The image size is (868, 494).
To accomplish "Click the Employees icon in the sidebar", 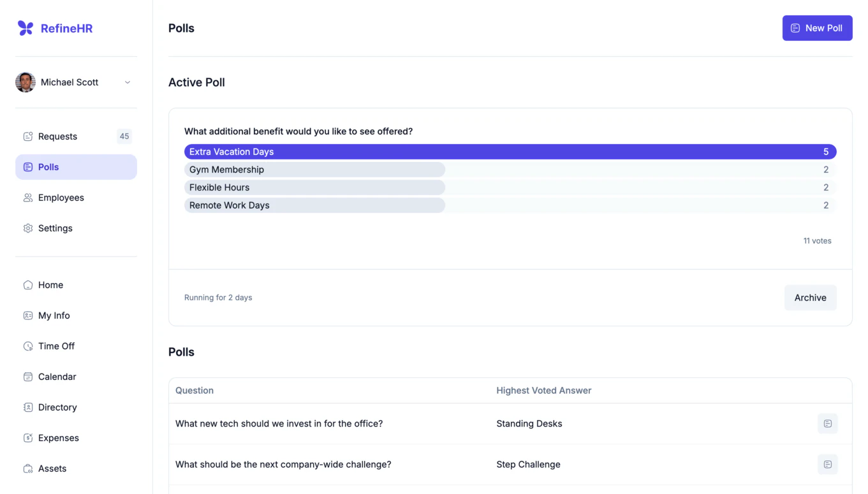I will [x=27, y=197].
